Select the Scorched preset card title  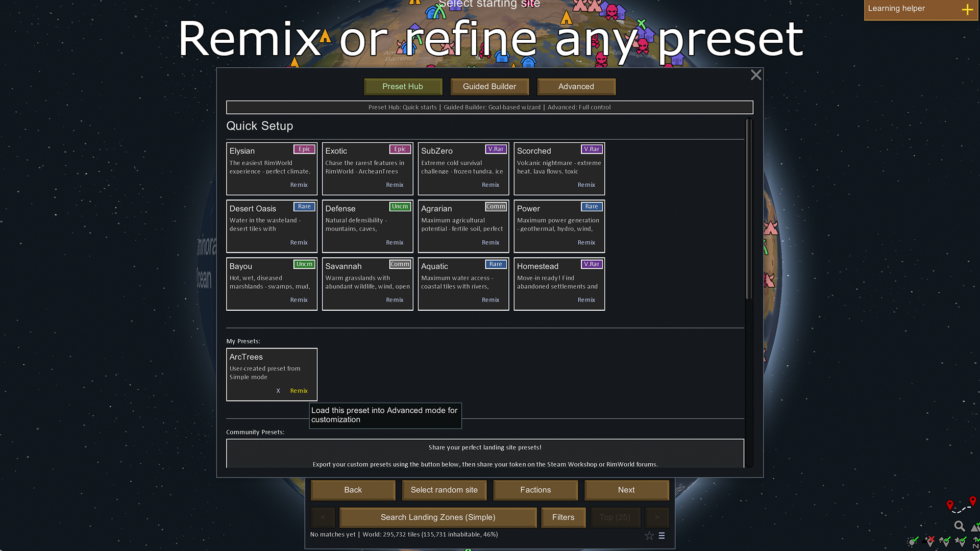pos(534,151)
